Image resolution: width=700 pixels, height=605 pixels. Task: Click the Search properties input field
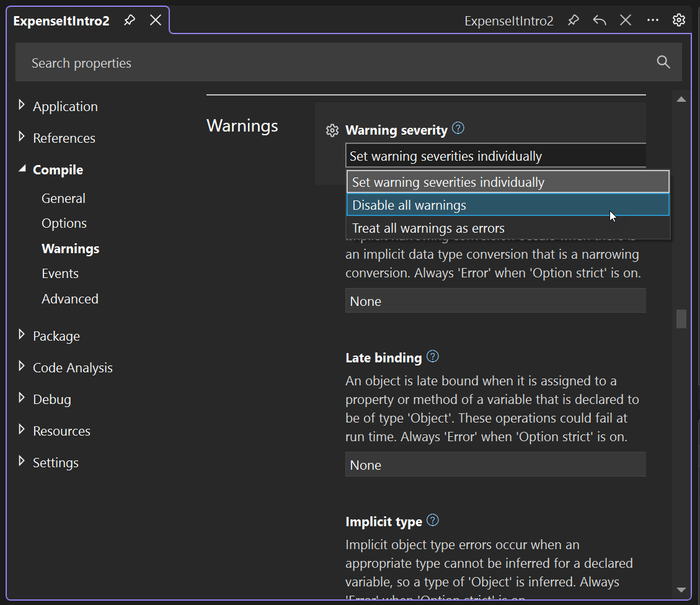248,62
